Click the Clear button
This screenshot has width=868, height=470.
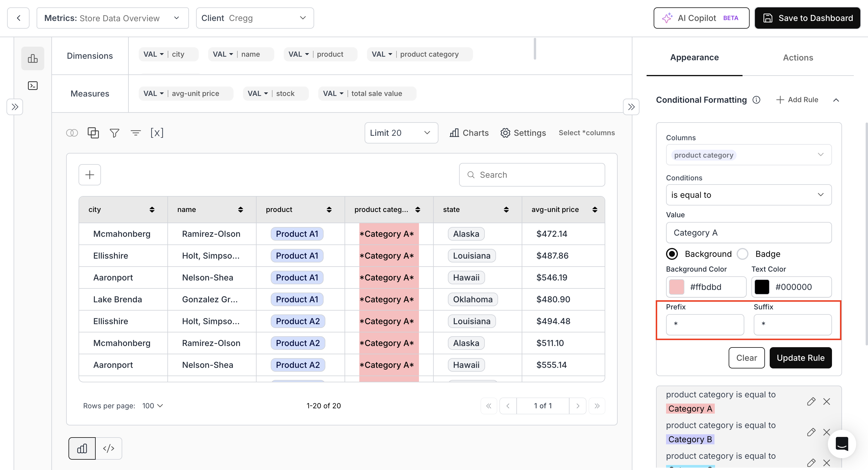tap(746, 358)
